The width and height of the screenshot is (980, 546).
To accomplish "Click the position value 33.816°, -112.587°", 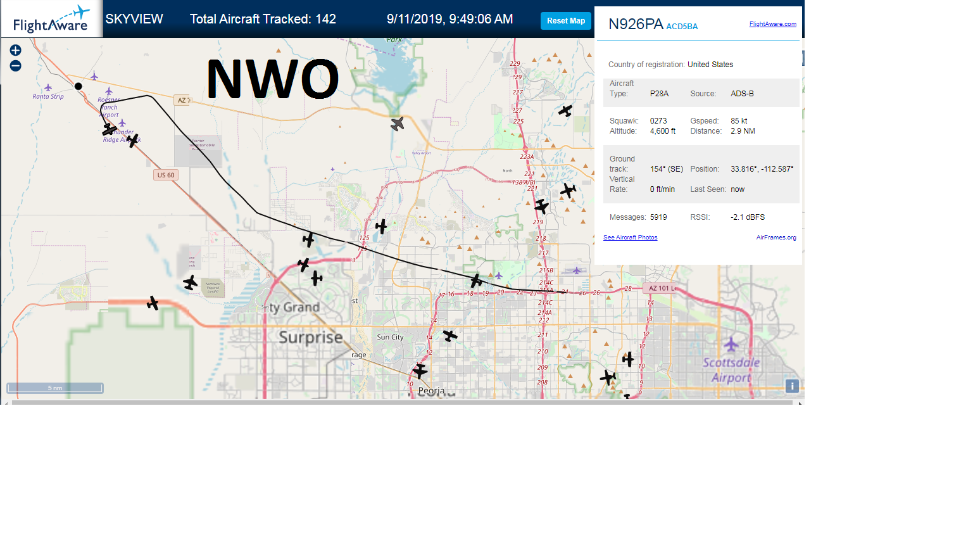I will 762,169.
